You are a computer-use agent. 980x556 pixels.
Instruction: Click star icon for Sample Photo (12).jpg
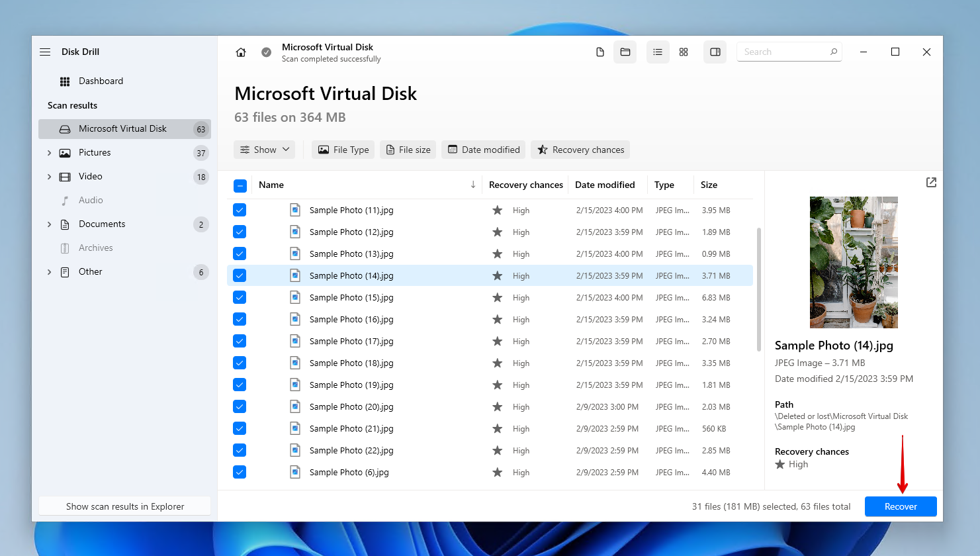(497, 232)
